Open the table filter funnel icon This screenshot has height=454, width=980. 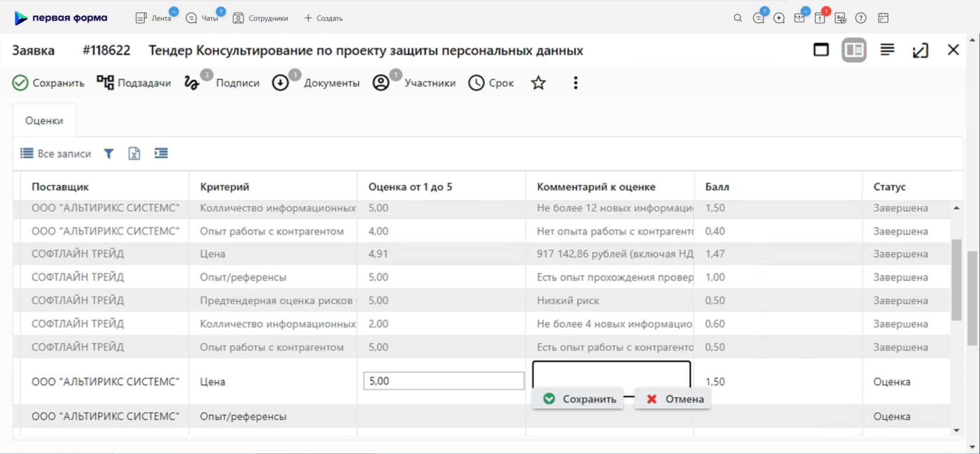click(x=108, y=153)
